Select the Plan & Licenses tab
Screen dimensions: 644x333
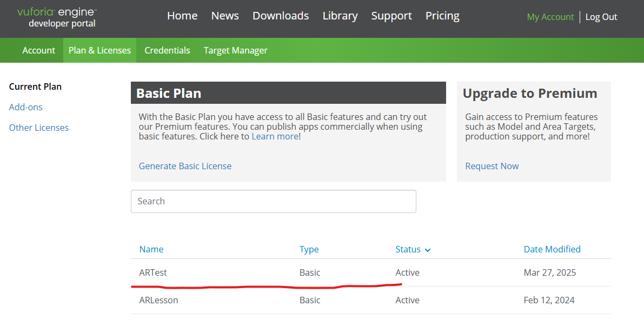click(100, 50)
